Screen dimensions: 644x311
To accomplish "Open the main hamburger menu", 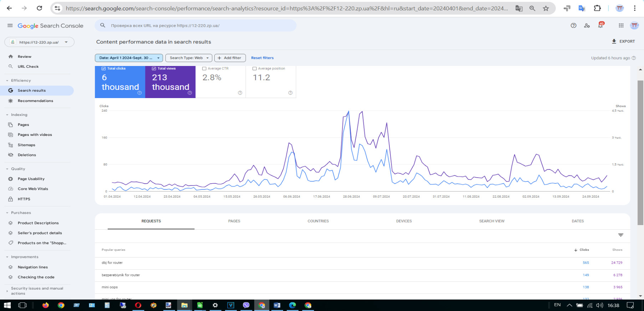I will coord(10,26).
